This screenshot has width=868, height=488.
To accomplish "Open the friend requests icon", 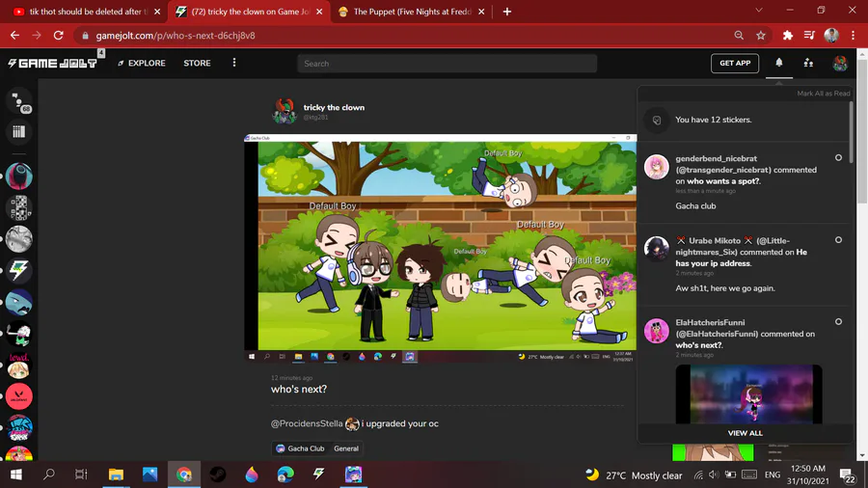I will coord(808,63).
